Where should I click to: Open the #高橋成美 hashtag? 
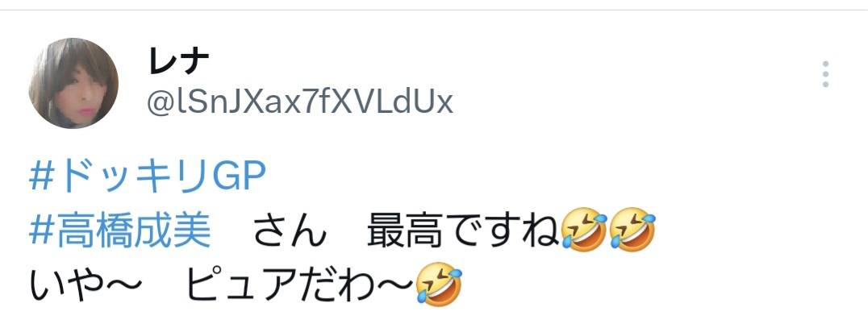coord(120,231)
